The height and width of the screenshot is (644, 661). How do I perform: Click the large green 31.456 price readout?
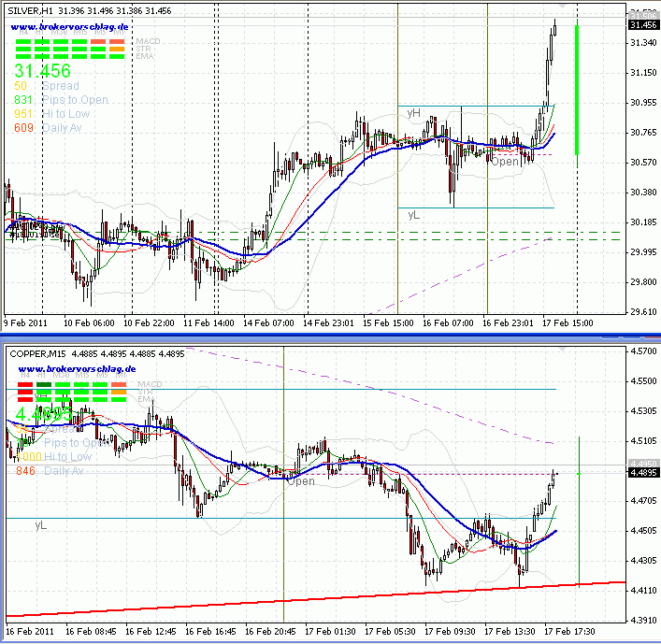click(x=43, y=71)
